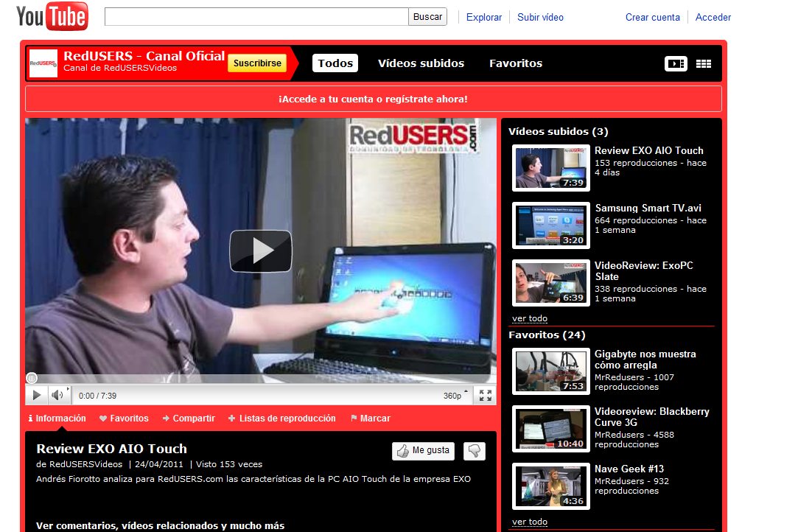Start the video with big play overlay
812x532 pixels.
coord(261,251)
